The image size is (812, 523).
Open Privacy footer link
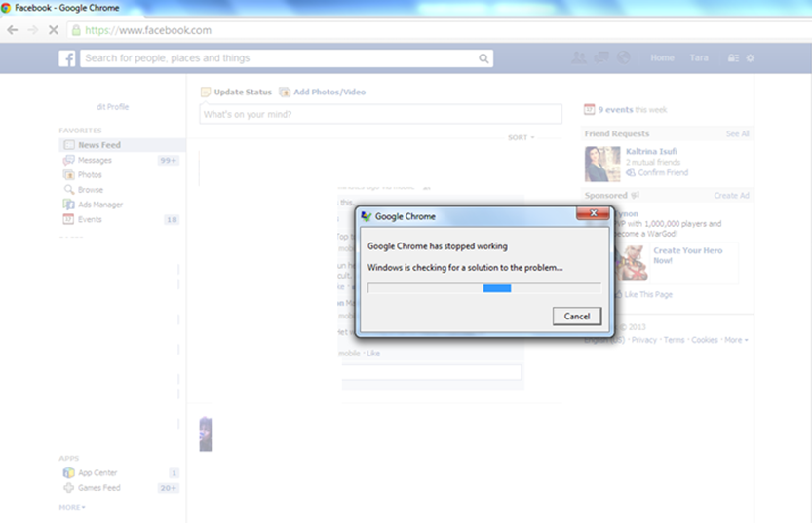pyautogui.click(x=643, y=340)
